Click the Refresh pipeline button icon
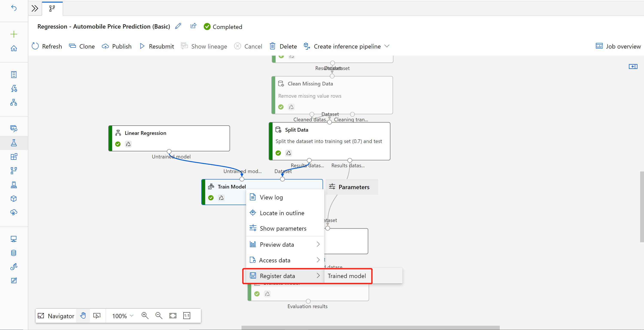The height and width of the screenshot is (330, 644). tap(35, 46)
